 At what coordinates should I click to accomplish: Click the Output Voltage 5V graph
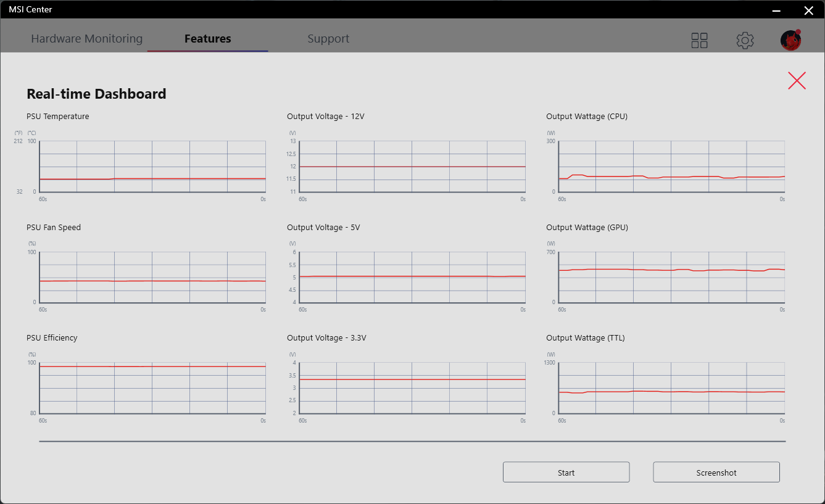click(x=412, y=278)
